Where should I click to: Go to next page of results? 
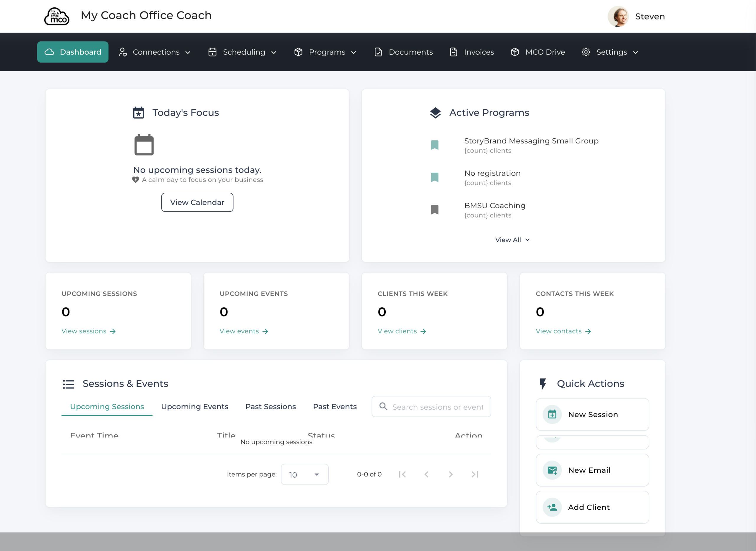[x=451, y=474]
